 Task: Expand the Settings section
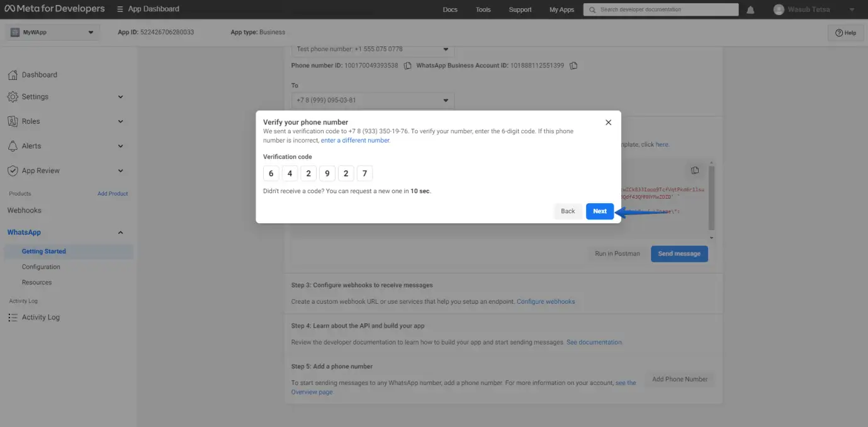pos(121,97)
